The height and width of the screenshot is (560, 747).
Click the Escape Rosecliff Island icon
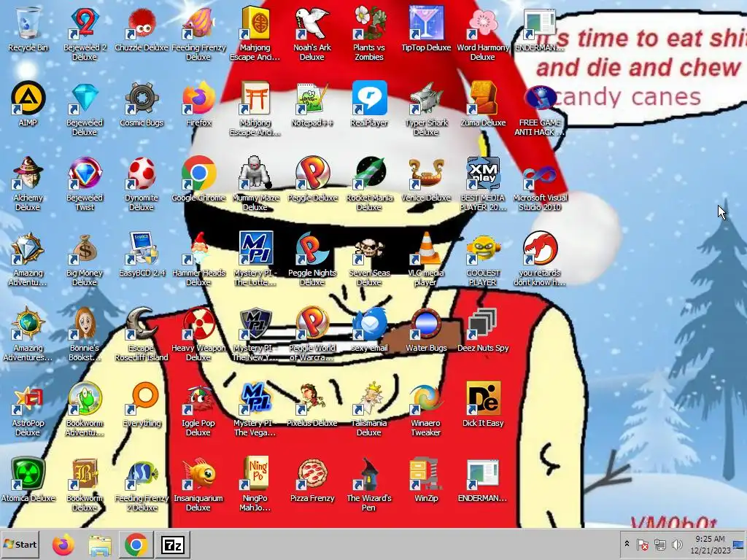pos(142,334)
